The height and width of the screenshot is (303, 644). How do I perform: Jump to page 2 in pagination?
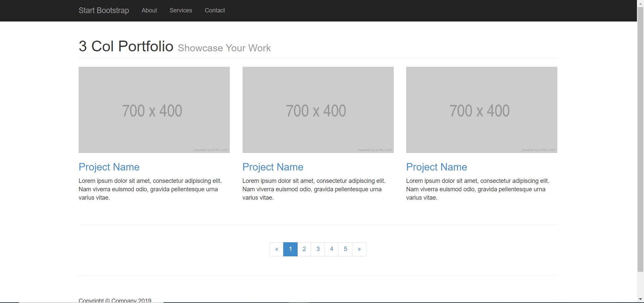click(x=304, y=249)
